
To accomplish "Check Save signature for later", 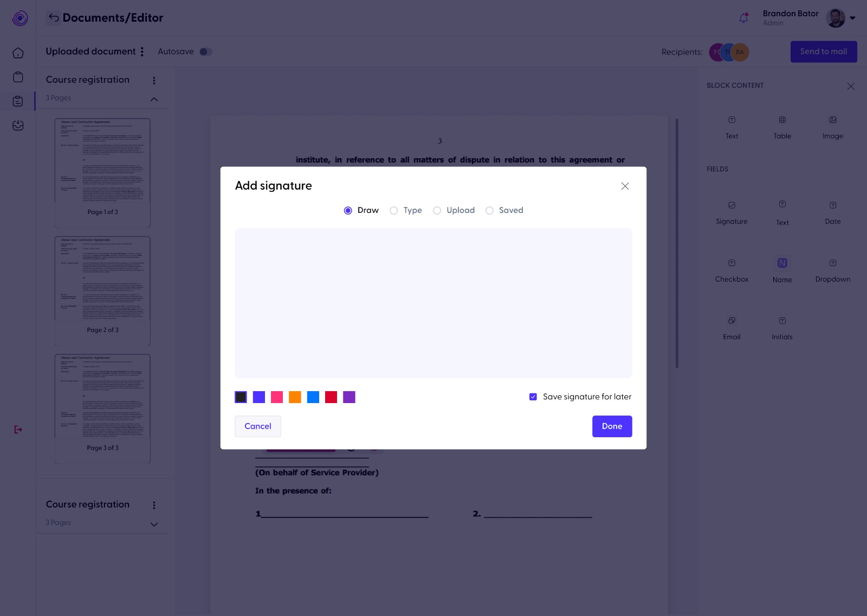I will coord(533,397).
